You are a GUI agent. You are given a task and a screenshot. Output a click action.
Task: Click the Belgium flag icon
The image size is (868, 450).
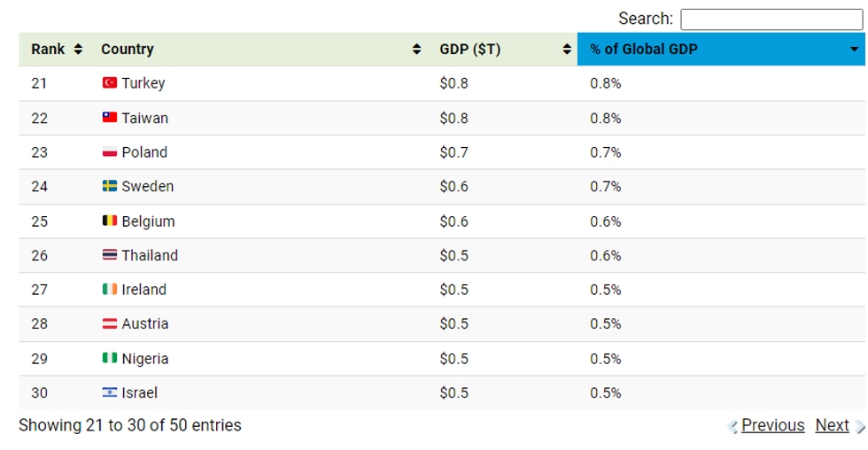pyautogui.click(x=110, y=221)
